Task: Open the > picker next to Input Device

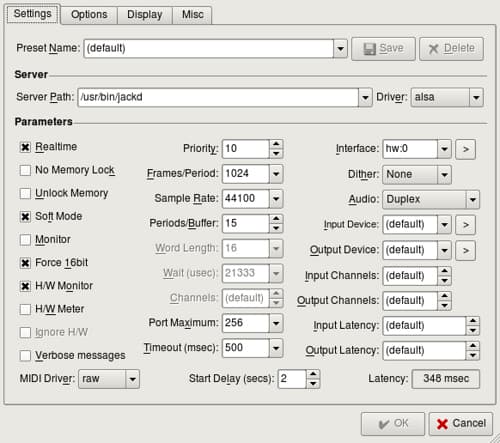Action: pyautogui.click(x=466, y=224)
